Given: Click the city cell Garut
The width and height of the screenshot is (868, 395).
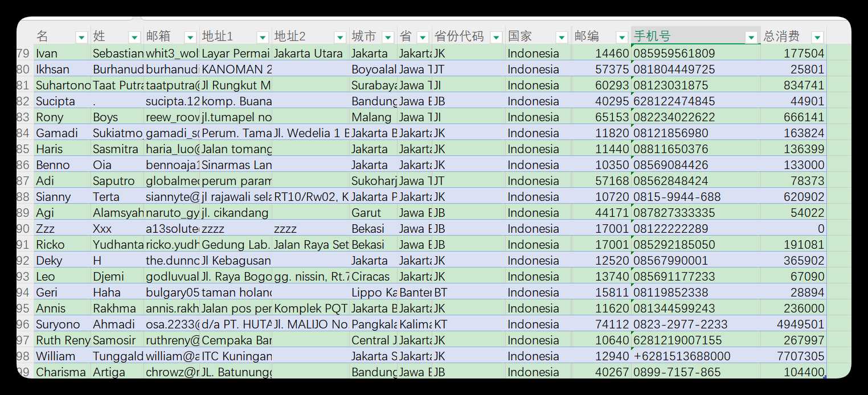Looking at the screenshot, I should click(x=373, y=213).
